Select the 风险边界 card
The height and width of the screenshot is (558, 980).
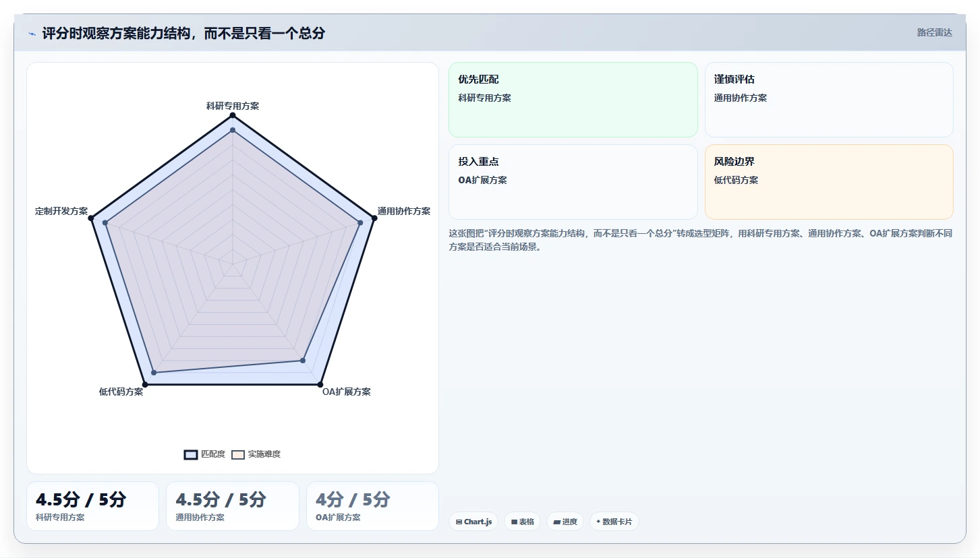click(x=829, y=182)
